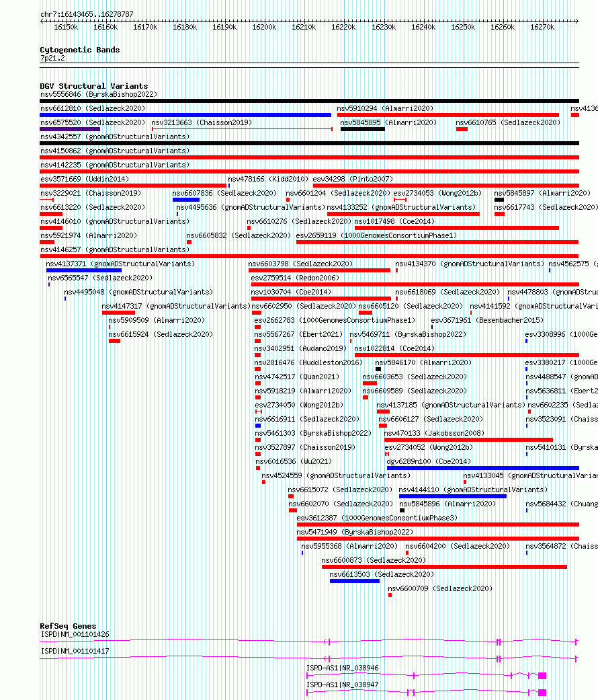This screenshot has width=598, height=700.
Task: Click the nsv5556846 (ByrskaBishop2022) variant label
Action: tap(99, 94)
